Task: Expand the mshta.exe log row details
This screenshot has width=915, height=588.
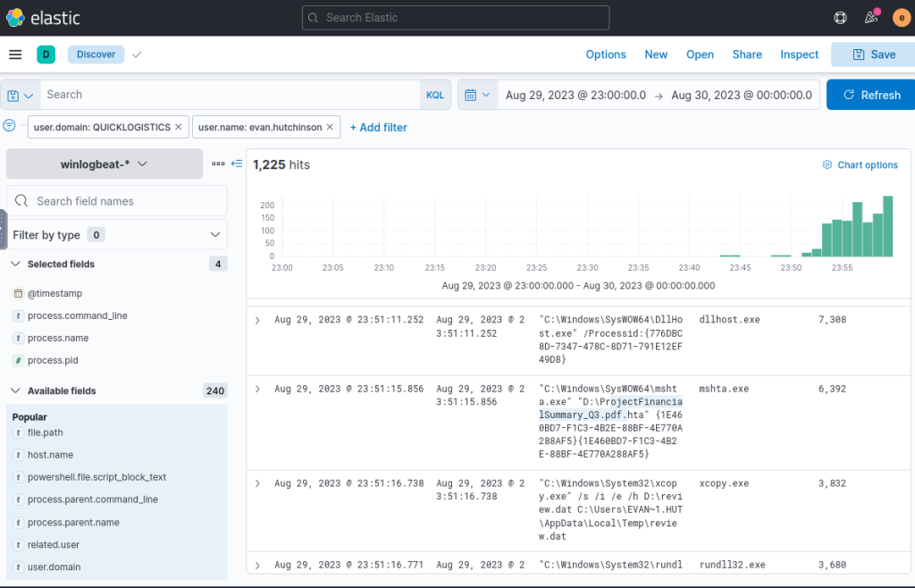Action: point(257,390)
